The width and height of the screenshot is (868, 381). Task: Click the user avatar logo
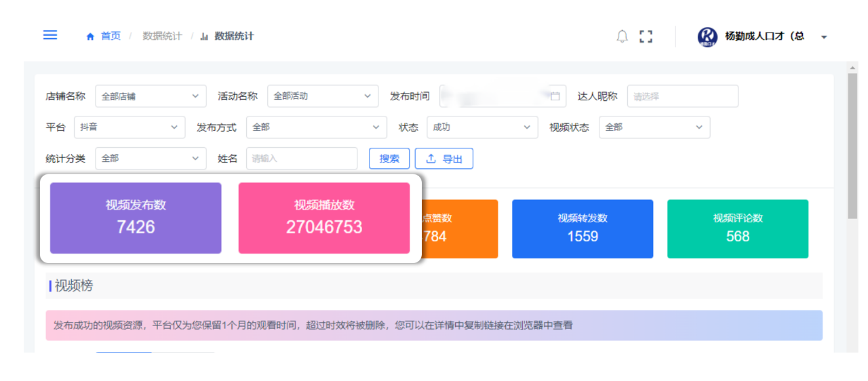(707, 37)
